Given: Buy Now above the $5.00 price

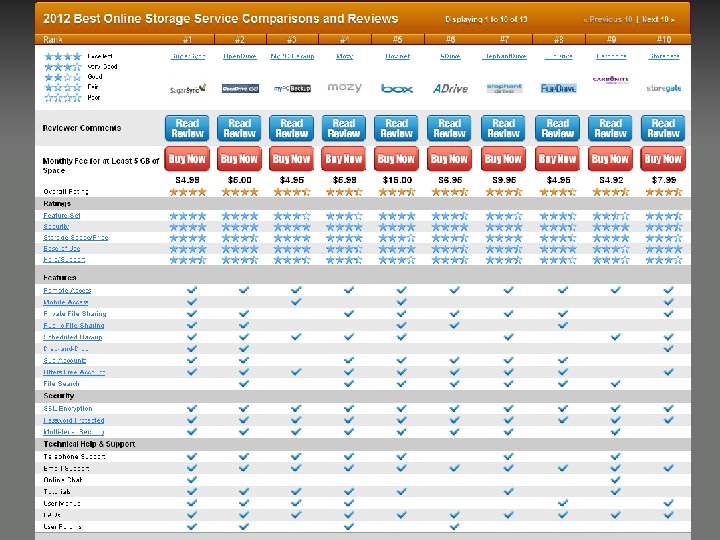Looking at the screenshot, I should click(x=239, y=158).
